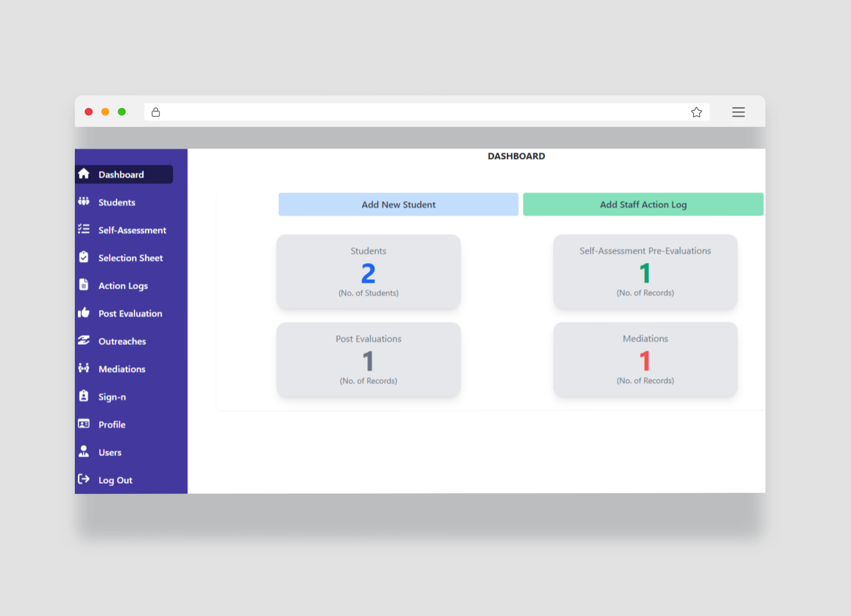
Task: Click the Selection Sheet clipboard icon
Action: [84, 257]
